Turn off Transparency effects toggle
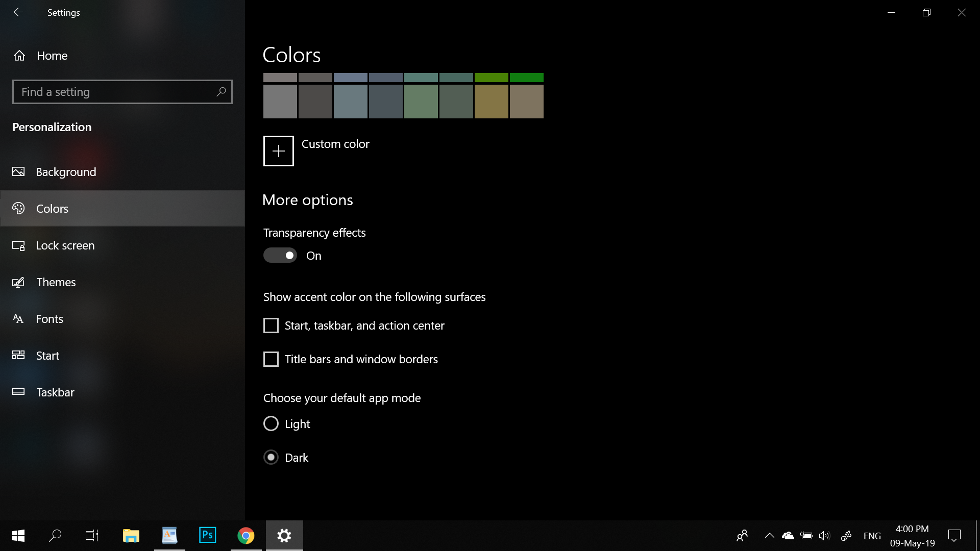 coord(280,255)
